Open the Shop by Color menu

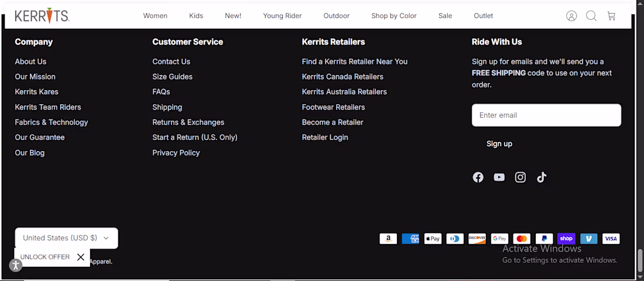tap(394, 16)
